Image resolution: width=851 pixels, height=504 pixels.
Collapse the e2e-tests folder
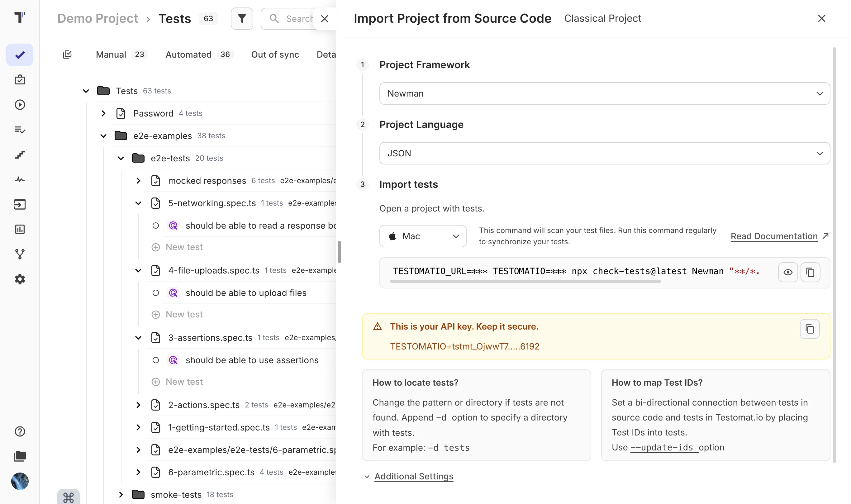(x=121, y=158)
